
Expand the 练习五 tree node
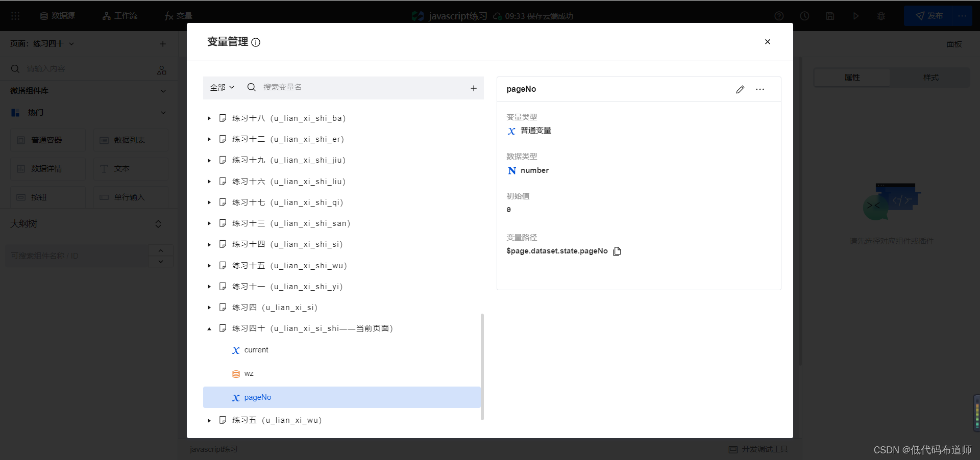(209, 421)
